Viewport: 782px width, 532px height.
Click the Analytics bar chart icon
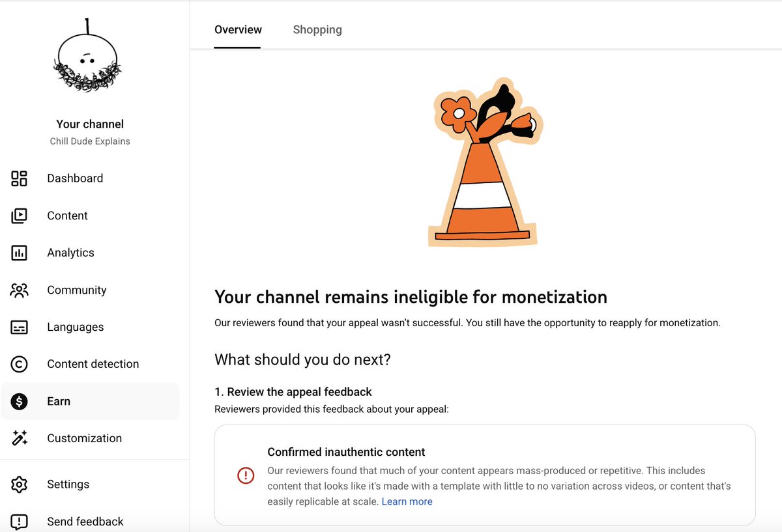pyautogui.click(x=19, y=253)
